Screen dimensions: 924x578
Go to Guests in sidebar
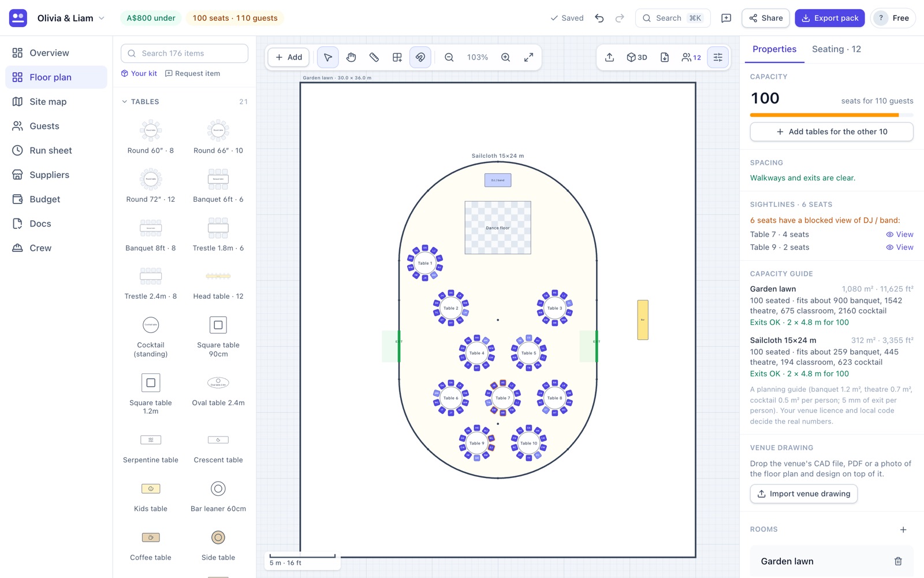pyautogui.click(x=56, y=126)
